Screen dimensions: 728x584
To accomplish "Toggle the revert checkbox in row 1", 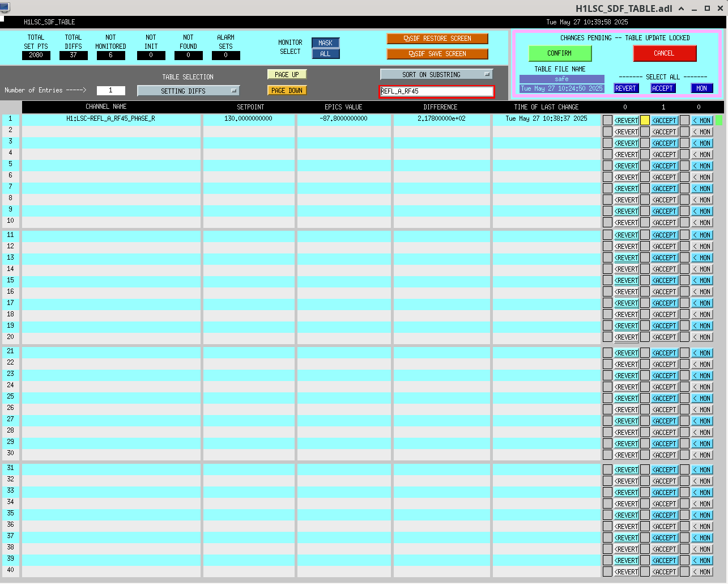I will [607, 120].
